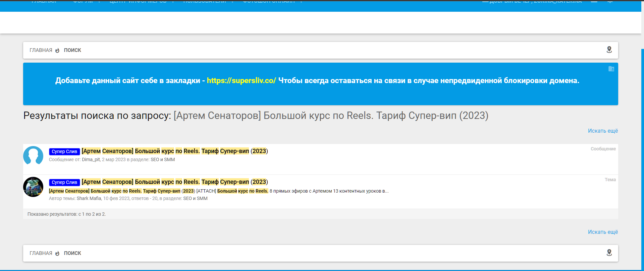Click the 'Тема' result type label

[x=610, y=180]
